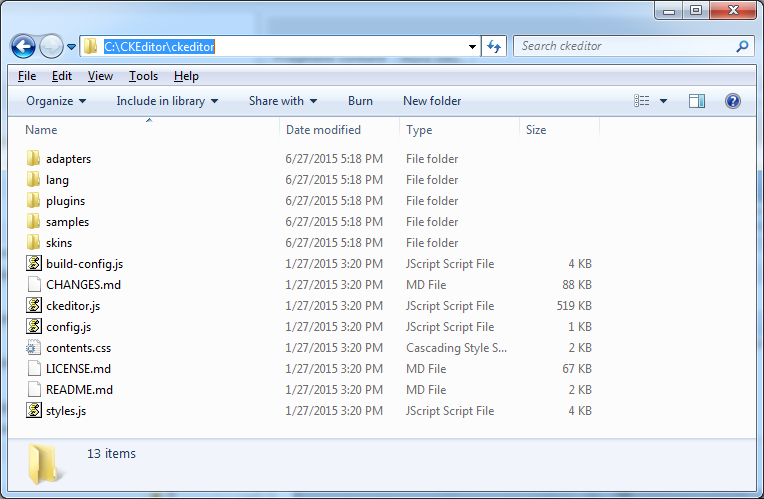This screenshot has height=499, width=764.
Task: Click the contents.css file icon
Action: [x=33, y=347]
